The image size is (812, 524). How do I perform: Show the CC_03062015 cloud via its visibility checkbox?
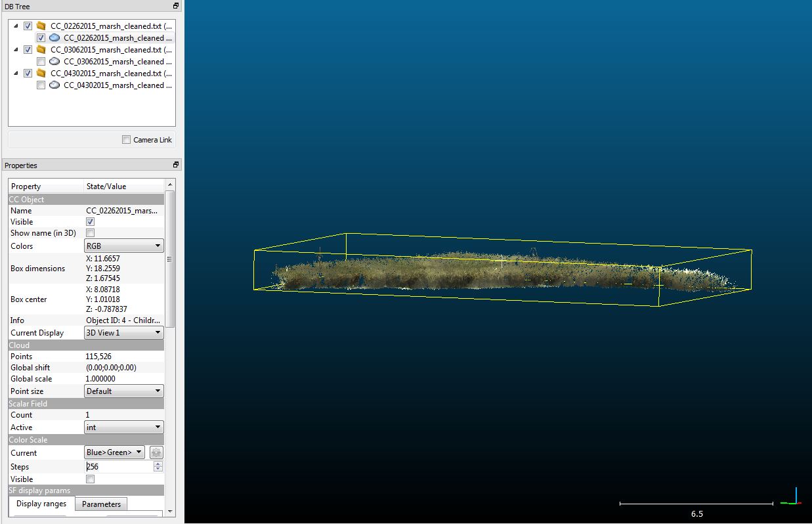41,61
